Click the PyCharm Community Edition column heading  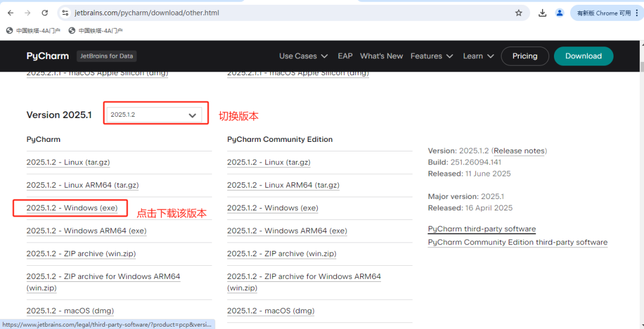point(280,139)
